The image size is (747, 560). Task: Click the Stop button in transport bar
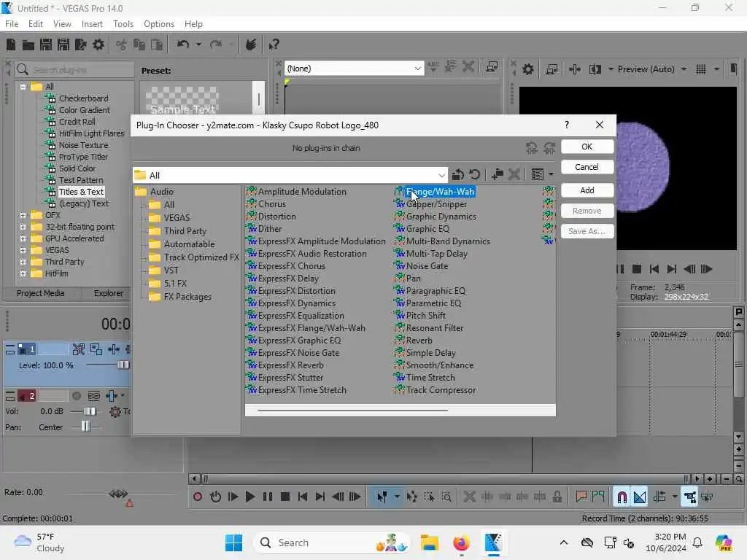coord(285,497)
